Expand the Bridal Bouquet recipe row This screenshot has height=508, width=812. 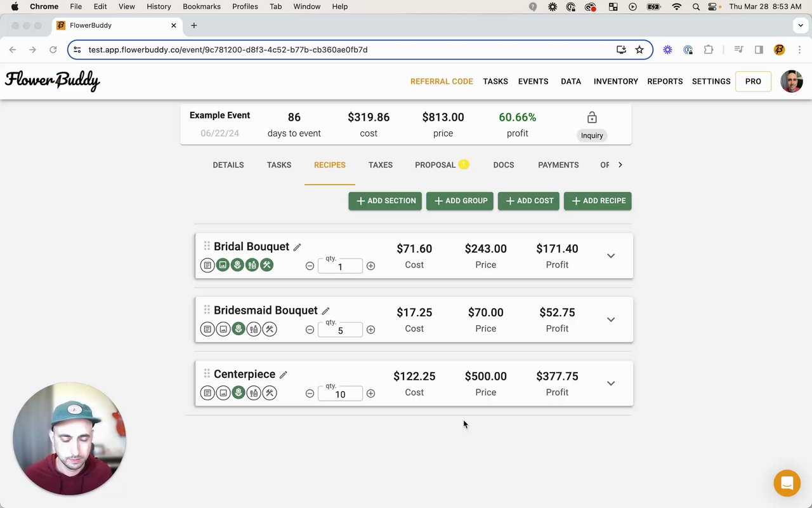pos(611,256)
